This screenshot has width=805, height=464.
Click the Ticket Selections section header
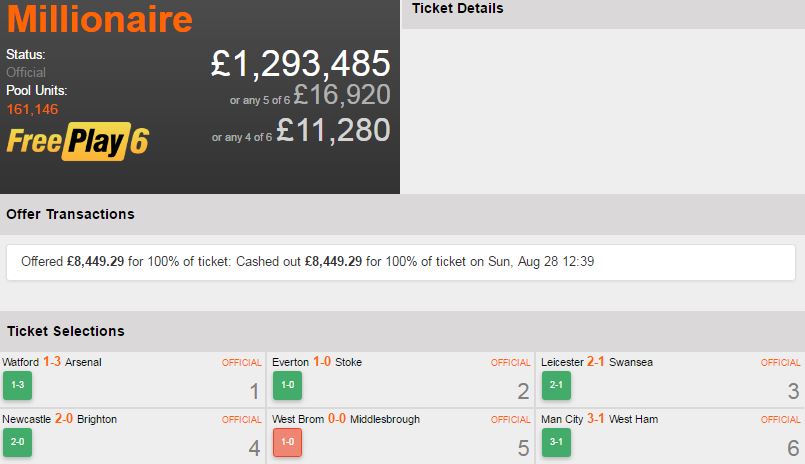[66, 331]
